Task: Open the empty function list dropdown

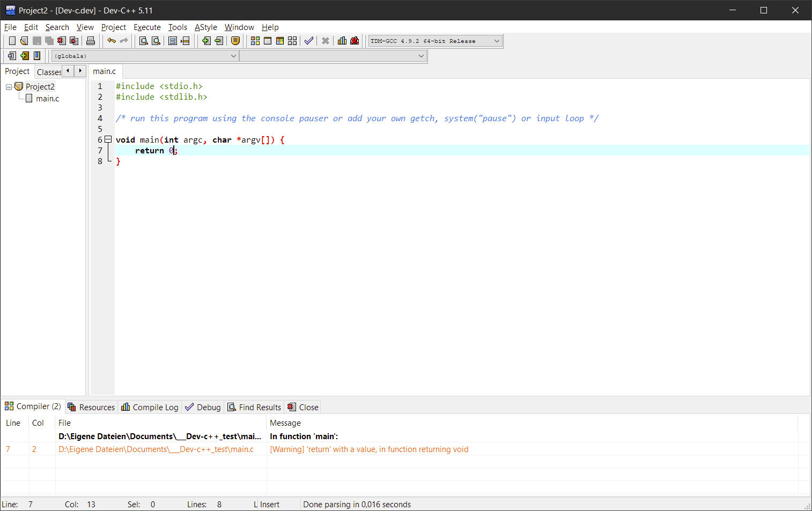Action: [333, 56]
